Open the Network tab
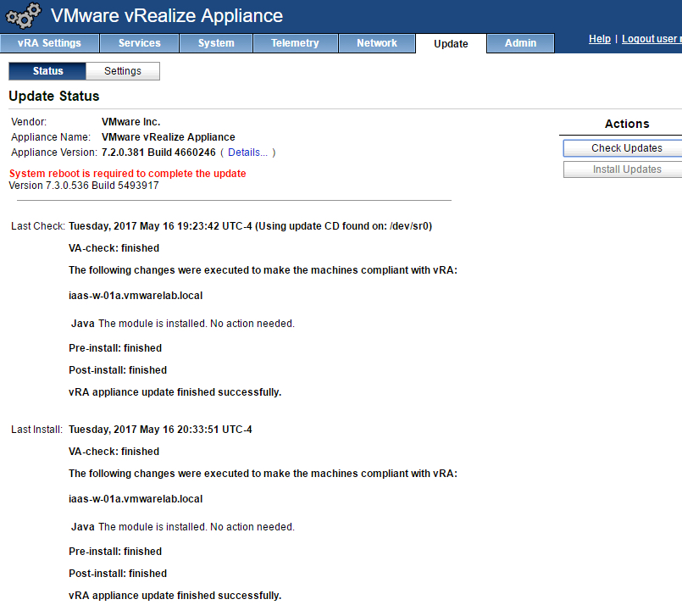 (x=377, y=43)
